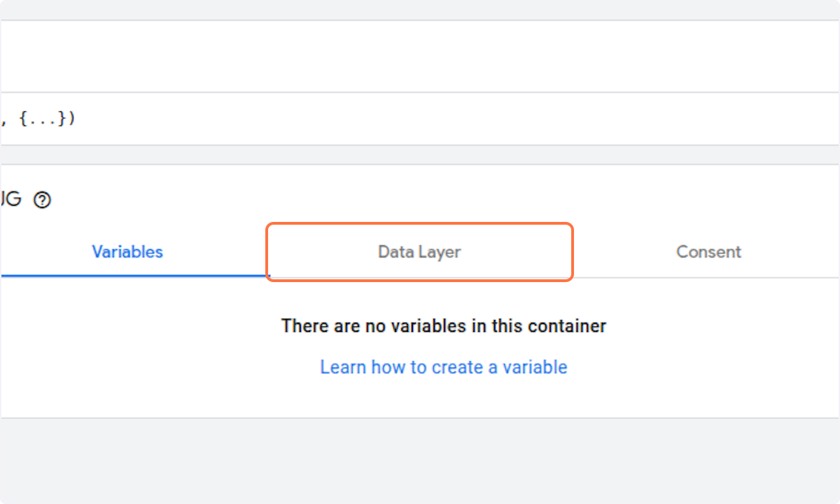Open the Consent tab
The width and height of the screenshot is (840, 504).
[708, 252]
